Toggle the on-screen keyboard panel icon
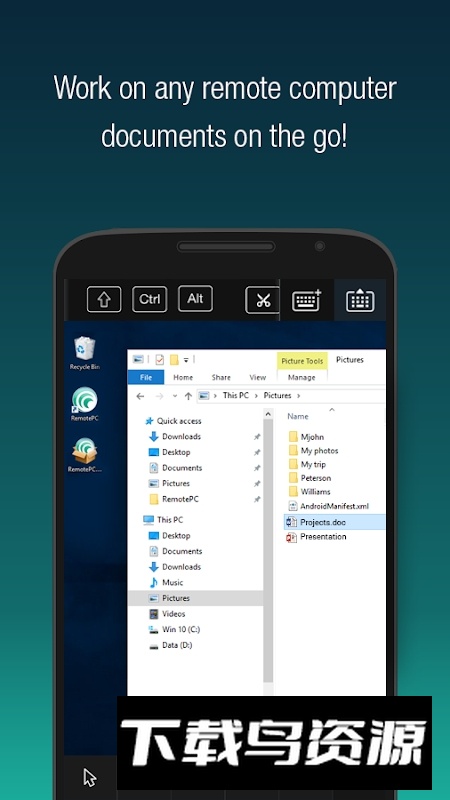450x800 pixels. (x=360, y=300)
